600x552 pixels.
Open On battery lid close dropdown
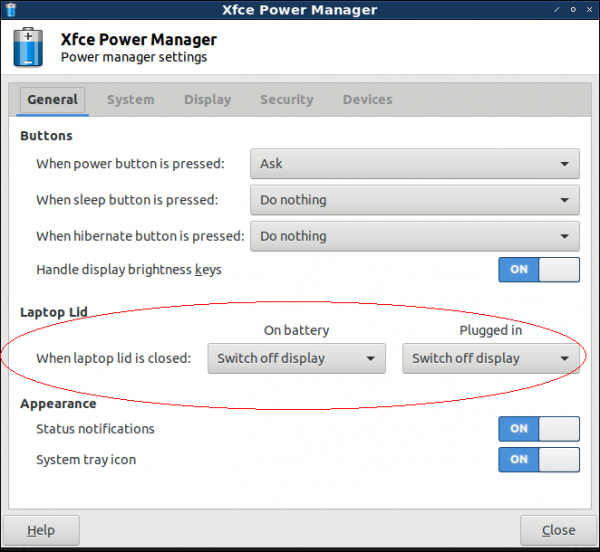point(296,358)
